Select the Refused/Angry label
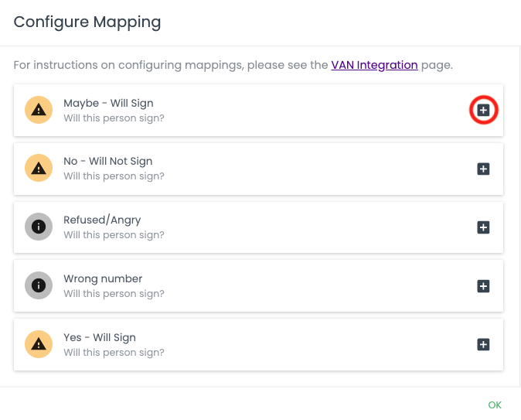The image size is (521, 420). [102, 220]
